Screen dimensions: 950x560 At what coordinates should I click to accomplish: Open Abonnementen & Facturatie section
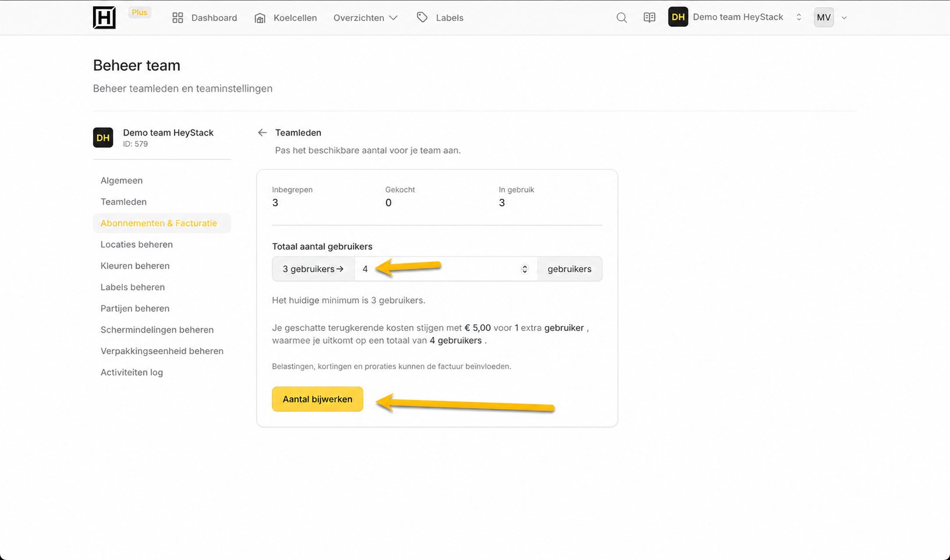pyautogui.click(x=162, y=223)
